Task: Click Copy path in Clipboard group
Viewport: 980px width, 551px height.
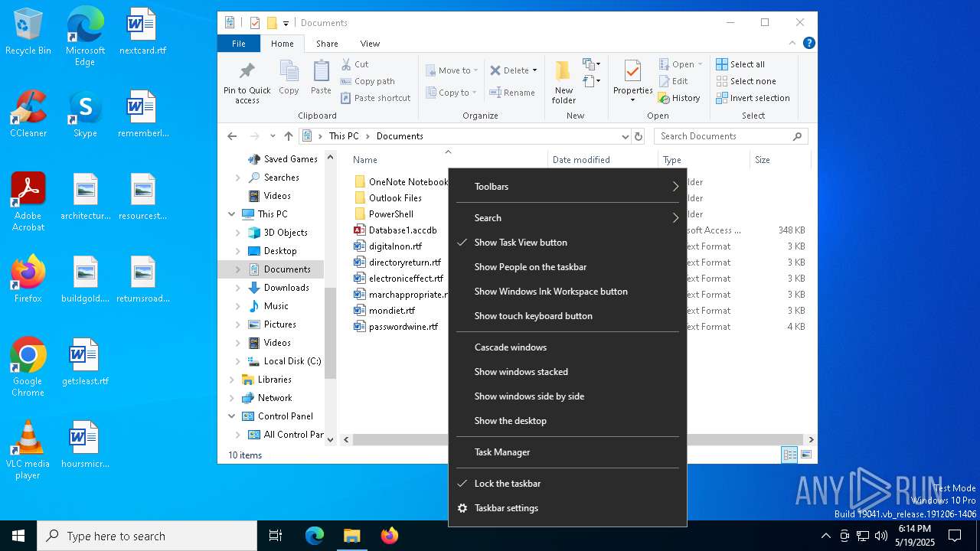Action: point(367,81)
